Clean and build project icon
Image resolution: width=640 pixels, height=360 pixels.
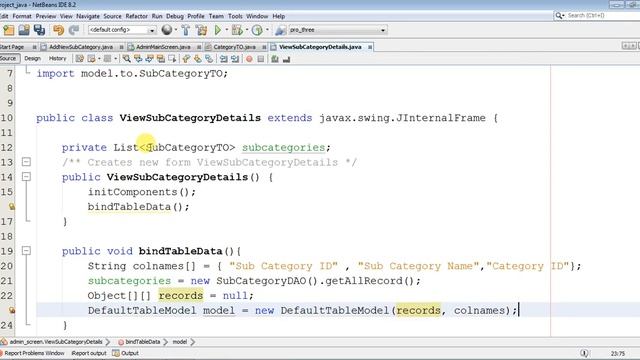[201, 30]
